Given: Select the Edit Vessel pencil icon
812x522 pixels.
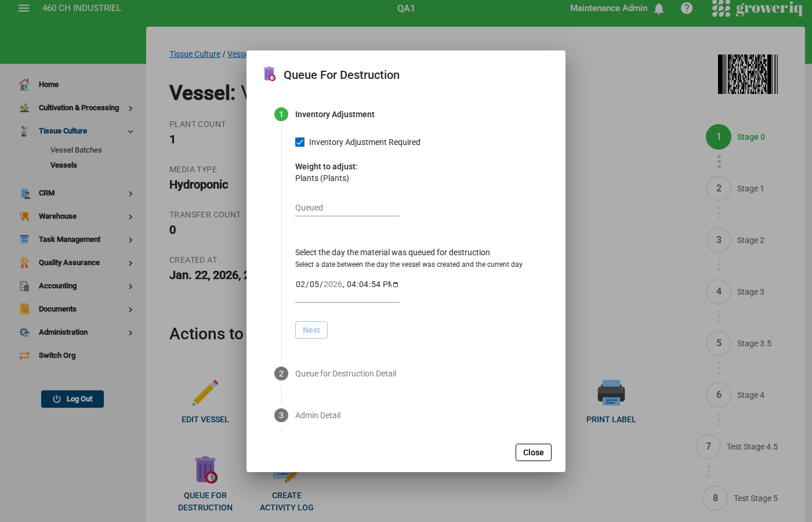Looking at the screenshot, I should pyautogui.click(x=206, y=393).
